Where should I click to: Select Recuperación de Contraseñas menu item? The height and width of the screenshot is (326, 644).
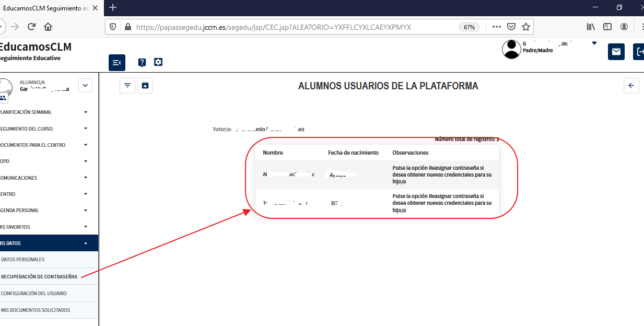tap(39, 276)
